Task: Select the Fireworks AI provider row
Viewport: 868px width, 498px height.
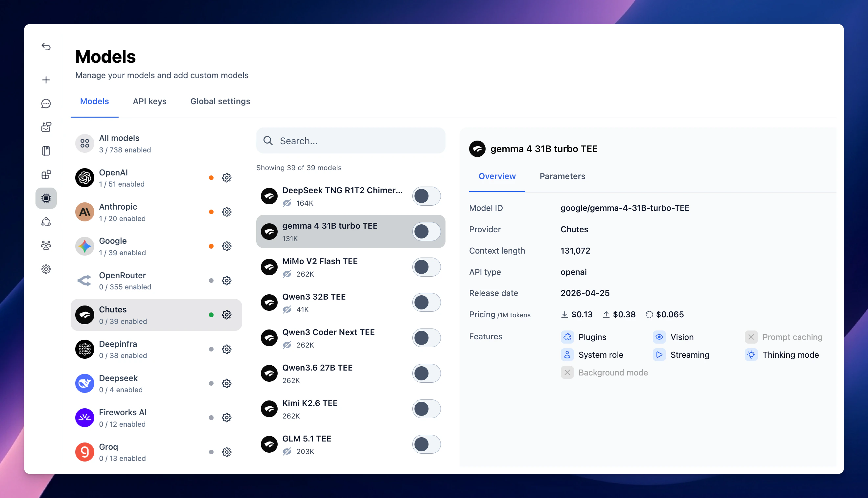Action: (x=156, y=418)
